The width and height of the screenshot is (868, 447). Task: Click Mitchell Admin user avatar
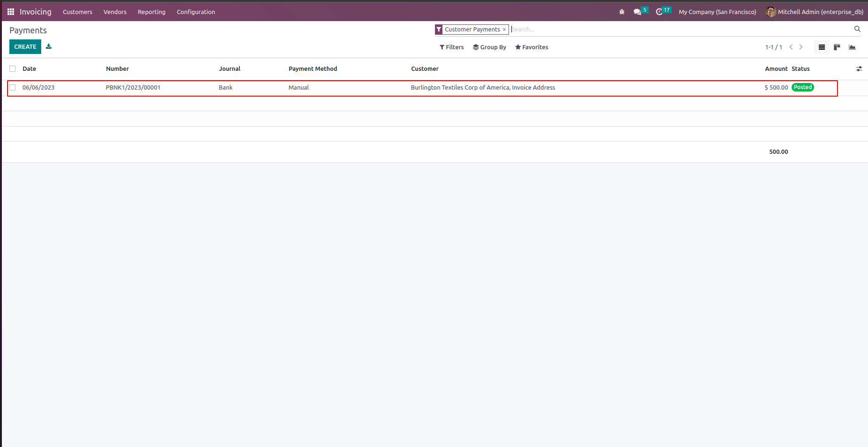(x=771, y=12)
